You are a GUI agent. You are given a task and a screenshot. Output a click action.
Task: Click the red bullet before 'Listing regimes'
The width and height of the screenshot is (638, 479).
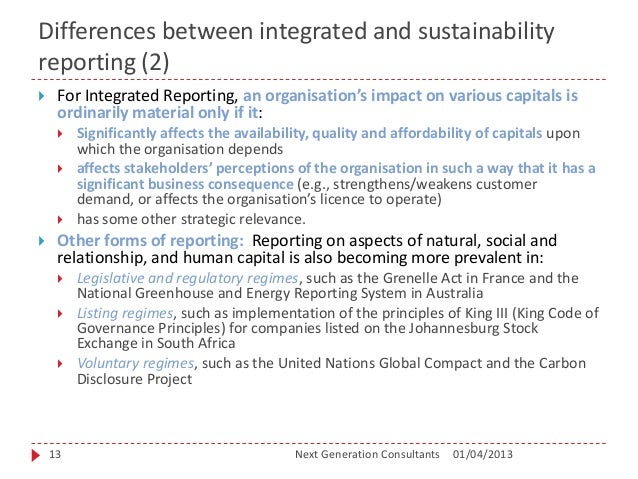[60, 314]
